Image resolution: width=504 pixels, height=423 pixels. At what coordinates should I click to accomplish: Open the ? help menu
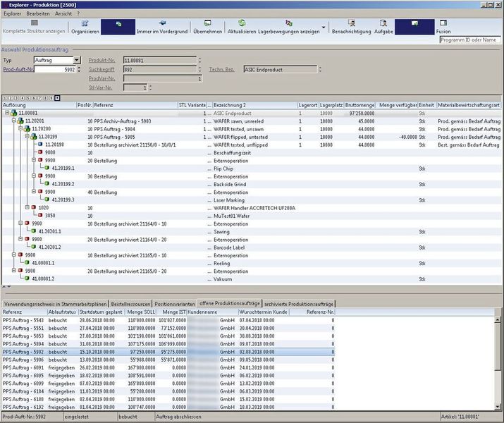(x=78, y=14)
